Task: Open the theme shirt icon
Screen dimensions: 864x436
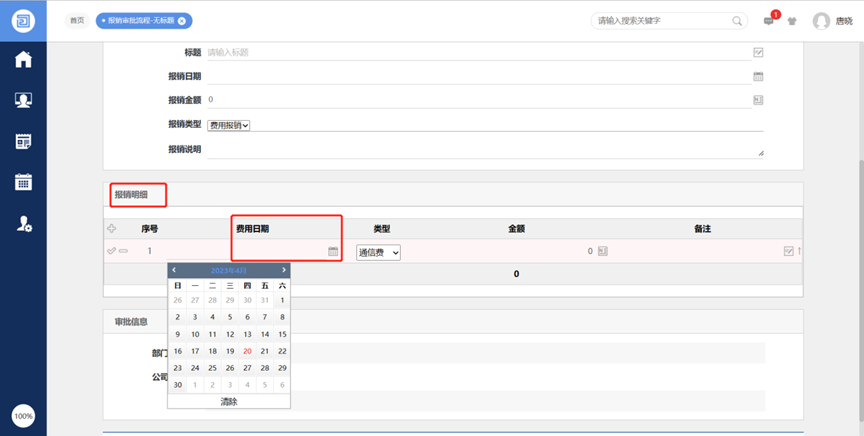Action: click(x=792, y=21)
